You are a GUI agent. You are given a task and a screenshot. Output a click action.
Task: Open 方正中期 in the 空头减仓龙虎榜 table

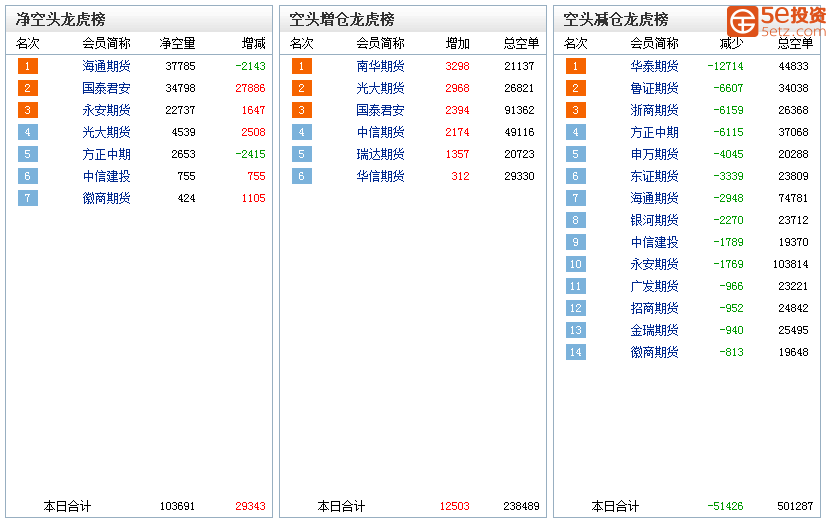(654, 132)
